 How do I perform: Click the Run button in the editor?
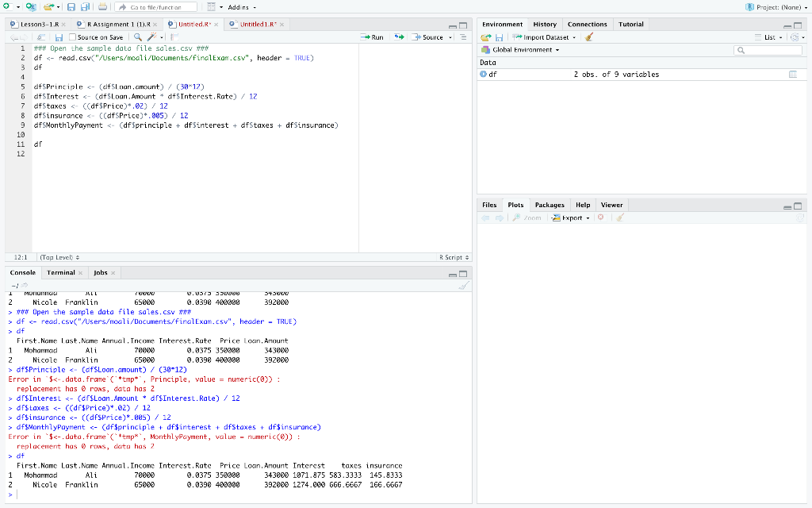[371, 37]
